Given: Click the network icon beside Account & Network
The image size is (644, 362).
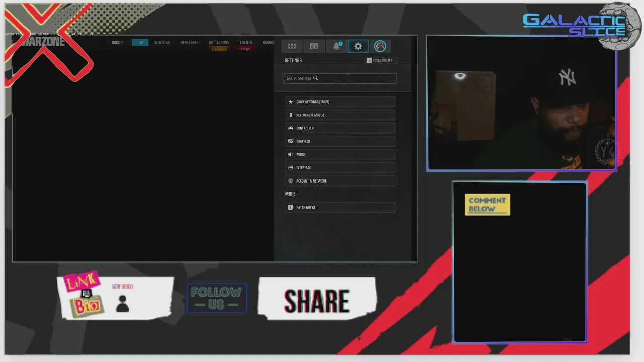Looking at the screenshot, I should 290,181.
